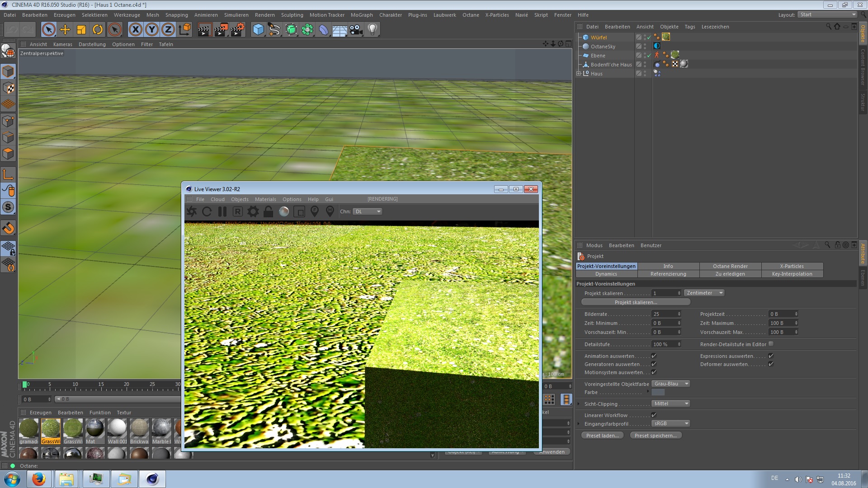868x488 pixels.
Task: Disable Linearer Workflow checkbox
Action: pos(654,415)
